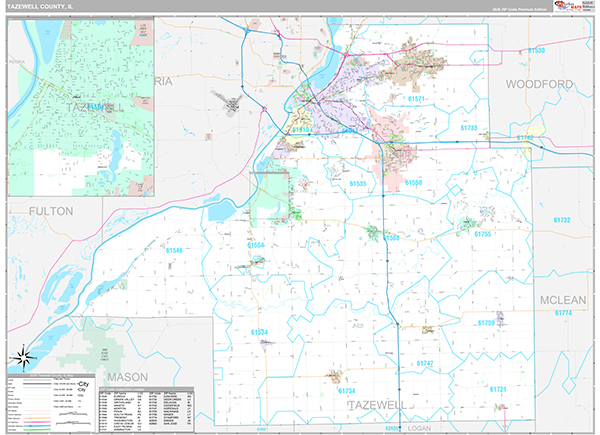The image size is (600, 435).
Task: Select ZIP code label 61530
Action: (x=536, y=51)
